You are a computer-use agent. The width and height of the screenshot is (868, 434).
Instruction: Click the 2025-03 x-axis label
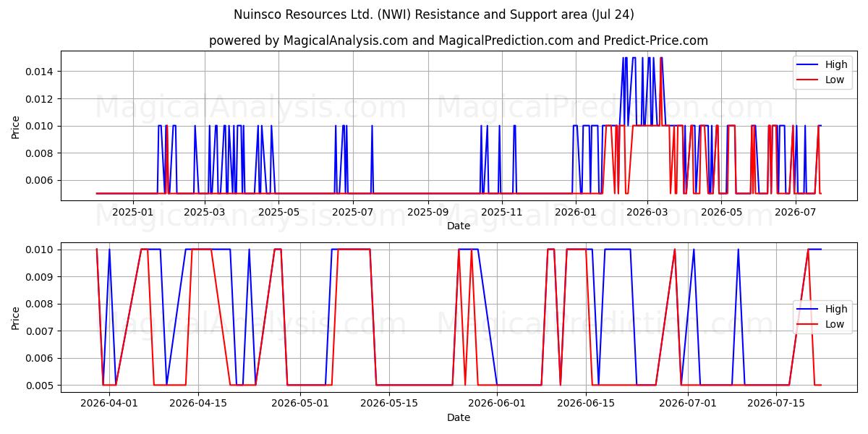pos(205,213)
